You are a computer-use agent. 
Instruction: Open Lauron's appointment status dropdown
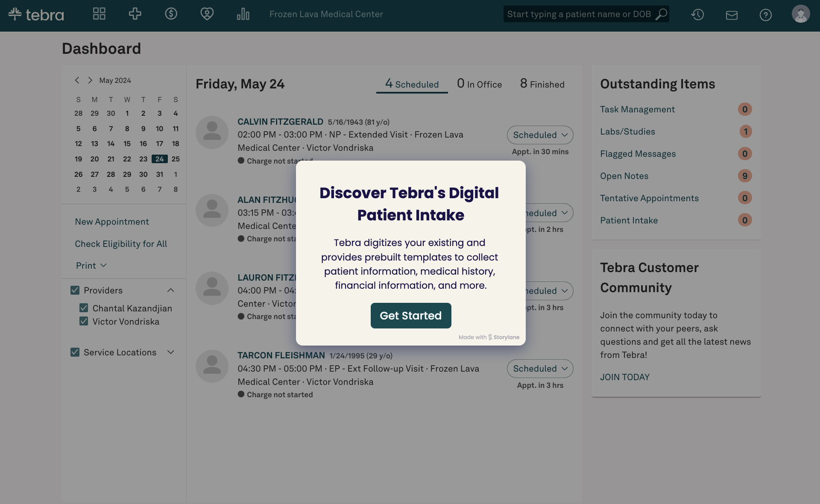click(549, 291)
